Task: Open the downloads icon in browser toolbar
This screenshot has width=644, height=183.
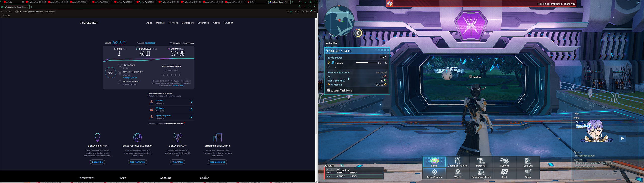Action: click(x=311, y=11)
